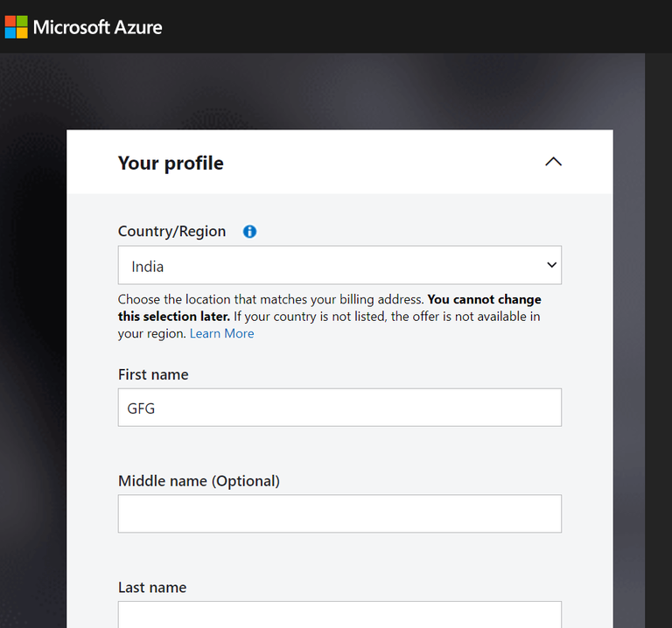Click the dark strip right of the form

click(658, 350)
